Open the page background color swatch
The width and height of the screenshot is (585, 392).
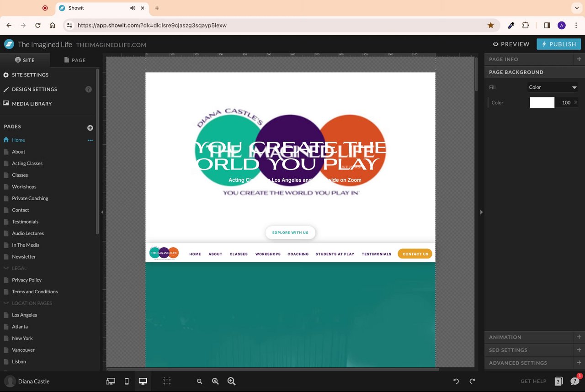(x=542, y=103)
